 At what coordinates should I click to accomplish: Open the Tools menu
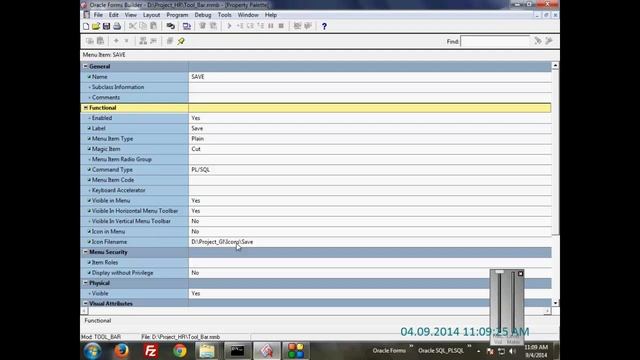click(x=224, y=15)
